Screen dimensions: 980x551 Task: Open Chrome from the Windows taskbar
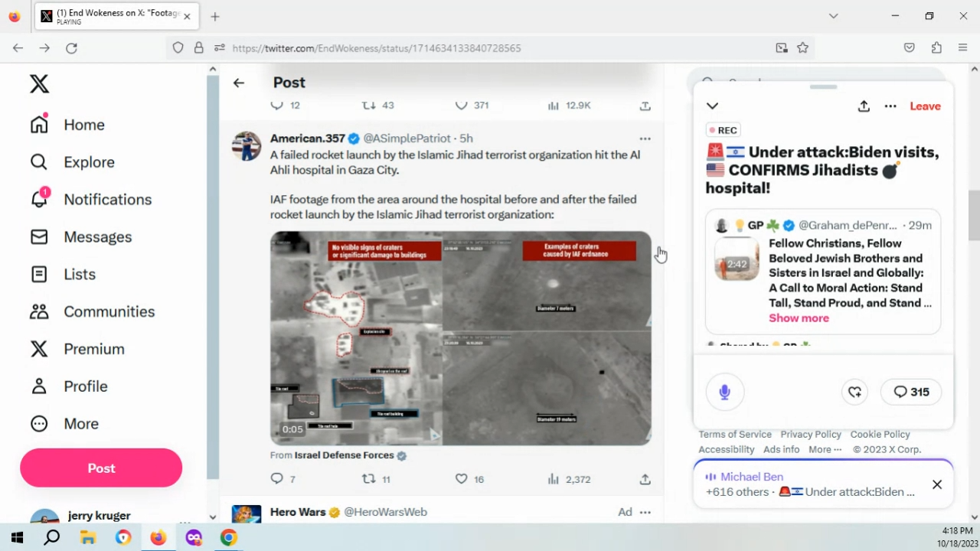228,538
